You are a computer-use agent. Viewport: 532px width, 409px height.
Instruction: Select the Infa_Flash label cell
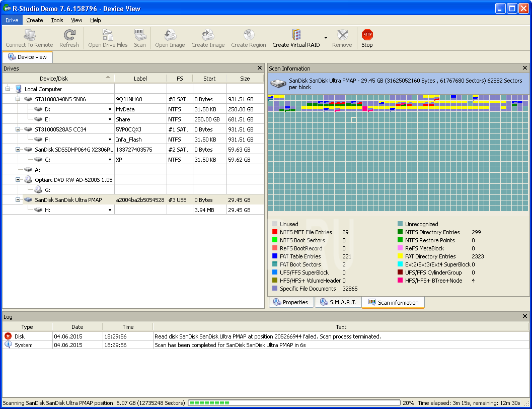(x=140, y=140)
